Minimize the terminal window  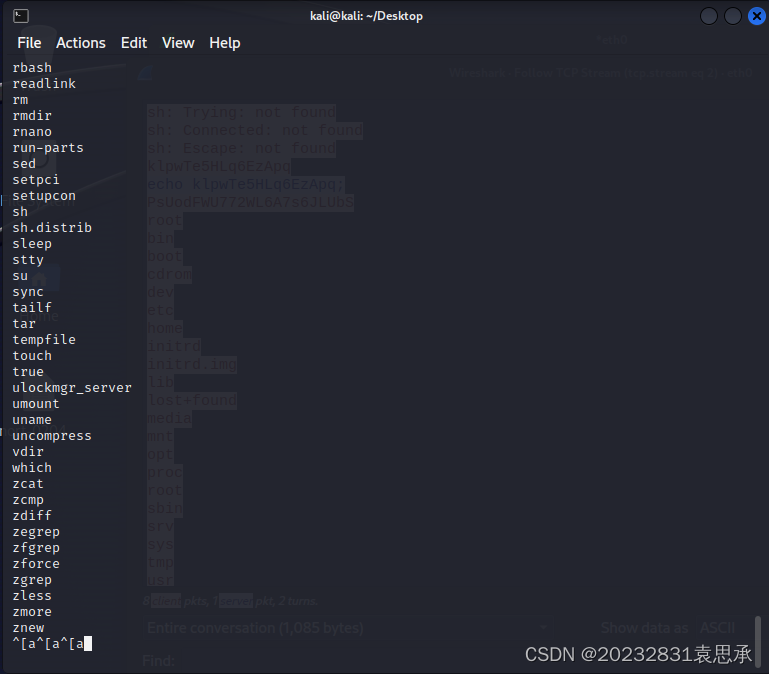(x=709, y=16)
